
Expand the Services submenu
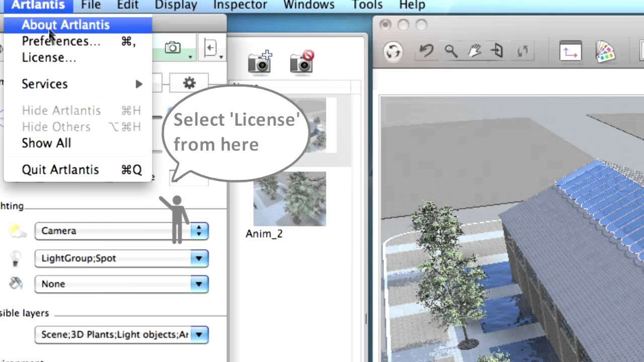(x=78, y=84)
